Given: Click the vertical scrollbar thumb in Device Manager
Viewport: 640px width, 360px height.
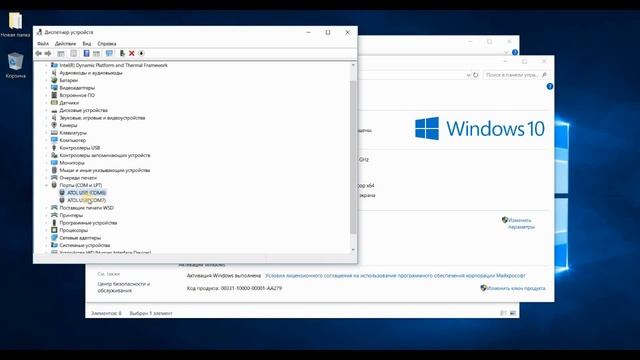Looking at the screenshot, I should pyautogui.click(x=353, y=157).
